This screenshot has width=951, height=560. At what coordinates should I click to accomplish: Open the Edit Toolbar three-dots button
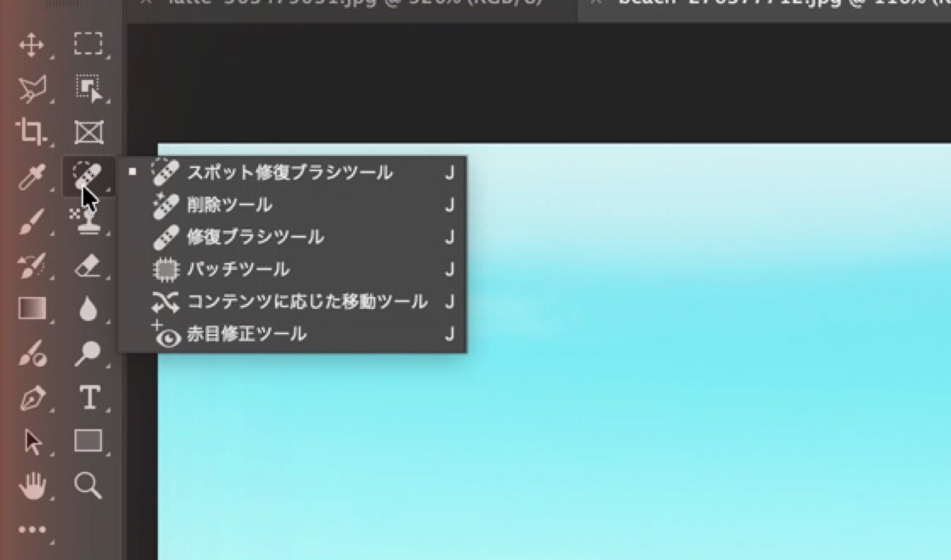pyautogui.click(x=32, y=530)
